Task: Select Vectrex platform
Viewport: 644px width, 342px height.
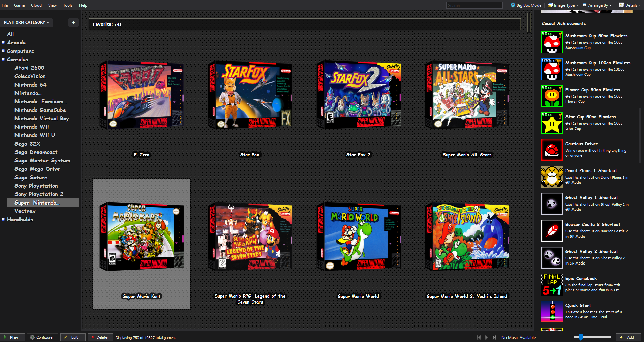Action: tap(25, 211)
